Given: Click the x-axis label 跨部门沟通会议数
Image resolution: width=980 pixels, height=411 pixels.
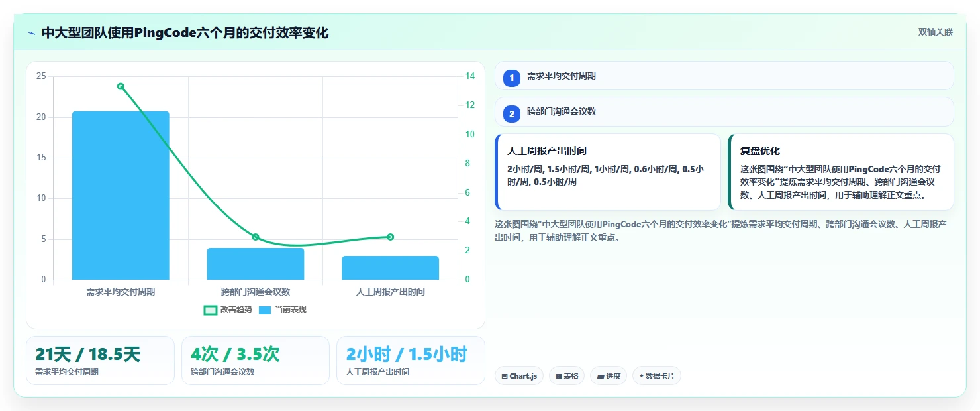Looking at the screenshot, I should [x=256, y=292].
